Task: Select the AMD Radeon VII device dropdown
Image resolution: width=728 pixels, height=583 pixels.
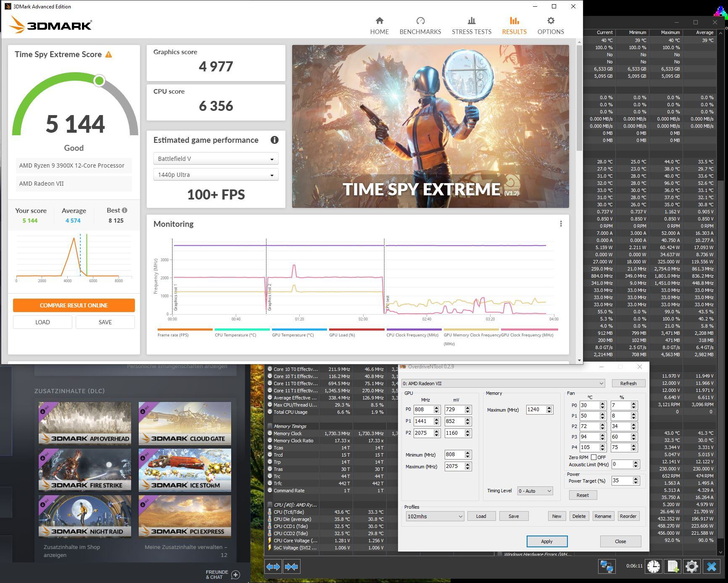Action: (503, 383)
